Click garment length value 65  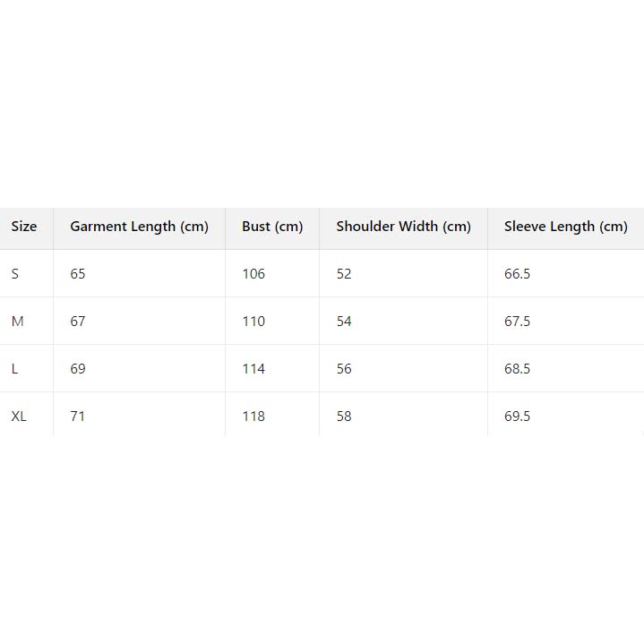78,274
